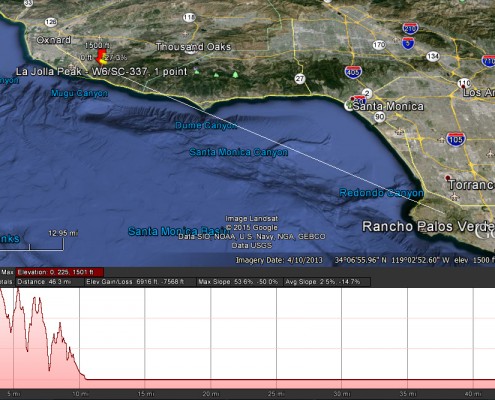Click the Interstate 210 highway shield
Image resolution: width=495 pixels, height=400 pixels.
coord(410,29)
